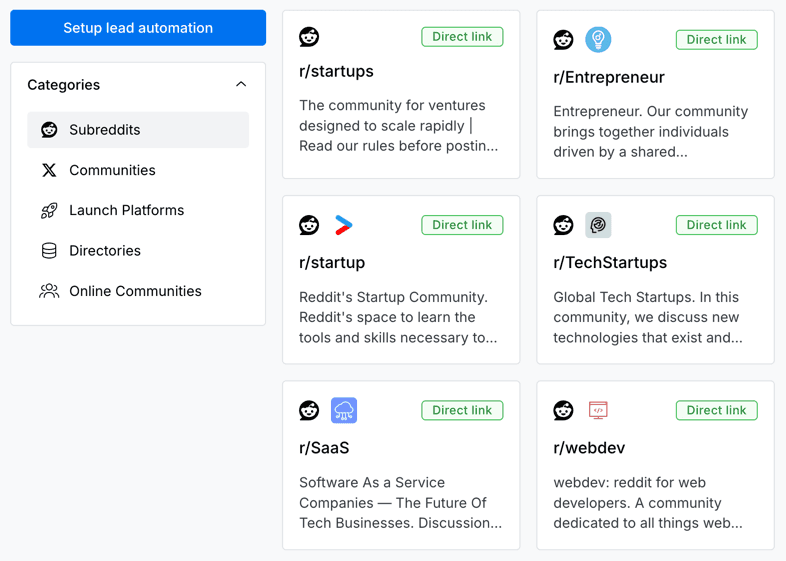The image size is (786, 561).
Task: Click the code window icon on r/webdev card
Action: 598,410
